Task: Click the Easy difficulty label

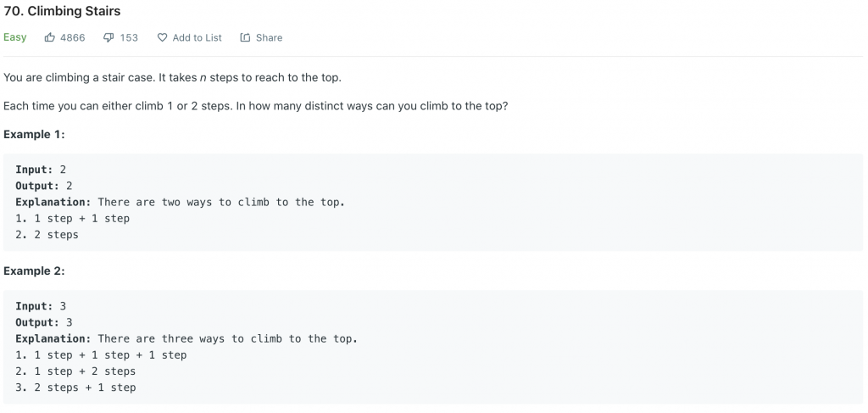Action: pyautogui.click(x=15, y=37)
